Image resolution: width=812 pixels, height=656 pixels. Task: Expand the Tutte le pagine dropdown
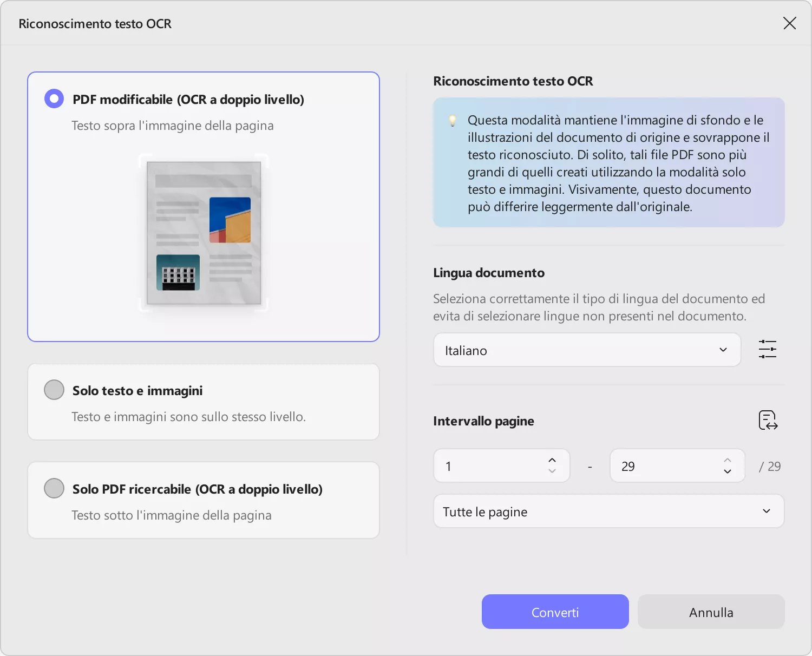[x=608, y=511]
